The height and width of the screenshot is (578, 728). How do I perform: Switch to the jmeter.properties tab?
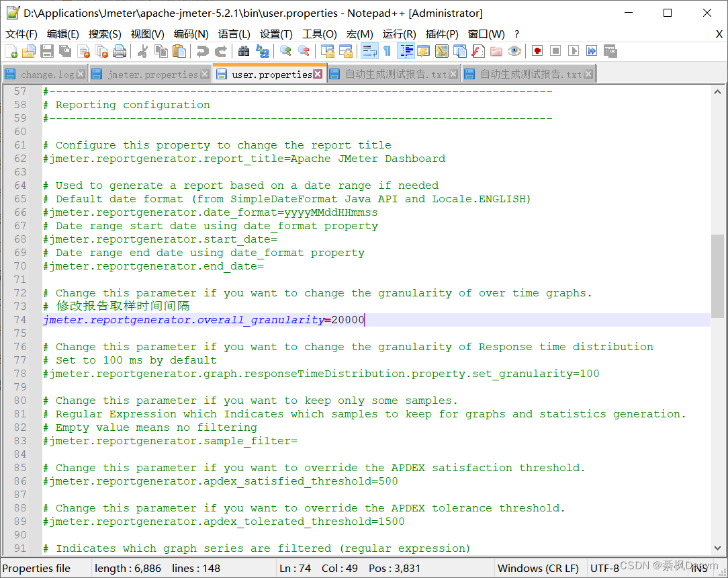tap(150, 75)
